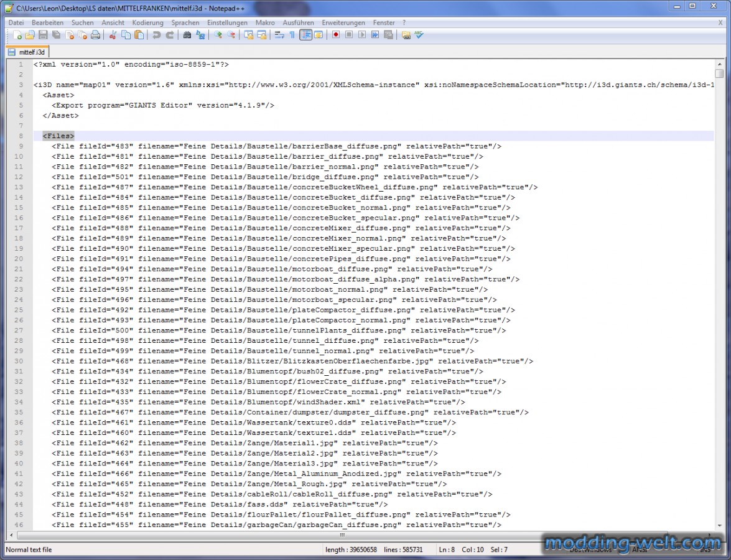This screenshot has width=731, height=560.
Task: Click line containing fass.dds
Action: (220, 504)
